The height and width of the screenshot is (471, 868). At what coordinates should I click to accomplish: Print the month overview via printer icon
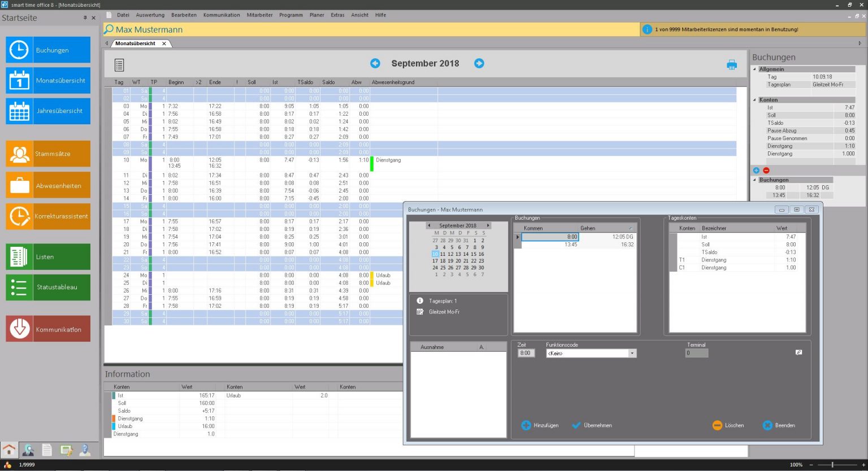coord(732,65)
